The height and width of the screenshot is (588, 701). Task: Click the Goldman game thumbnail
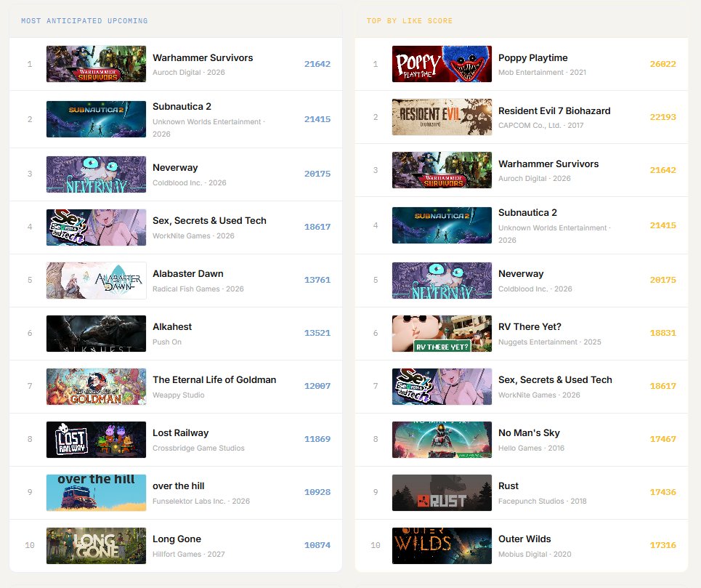(x=96, y=387)
